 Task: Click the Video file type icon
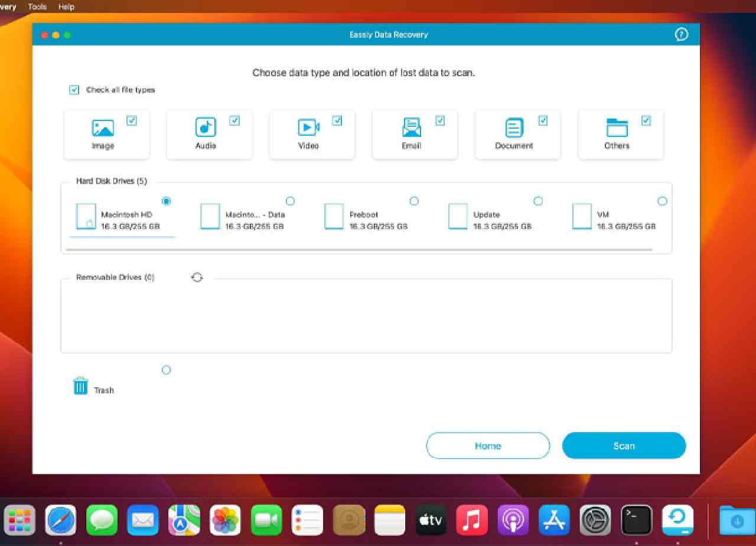point(308,127)
